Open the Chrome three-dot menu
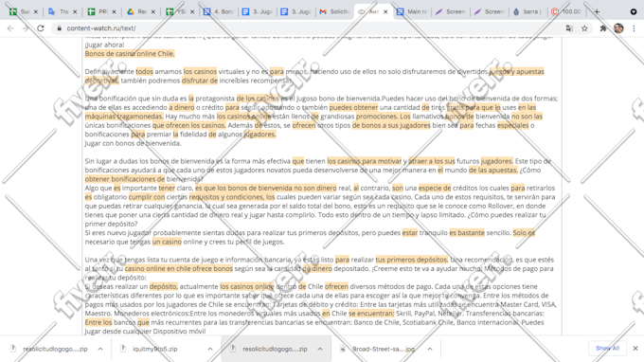644x362 pixels. [x=634, y=28]
